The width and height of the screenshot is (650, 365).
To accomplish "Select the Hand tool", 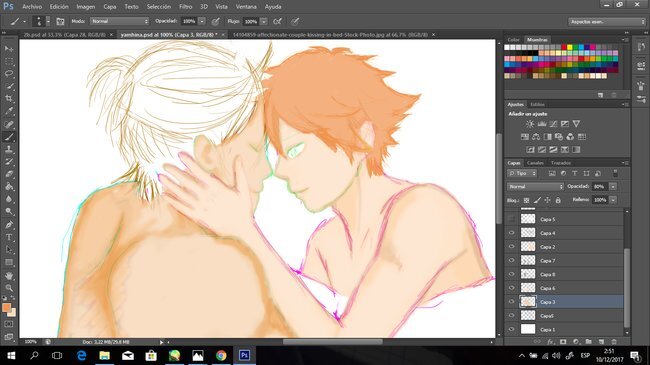I will click(x=9, y=275).
